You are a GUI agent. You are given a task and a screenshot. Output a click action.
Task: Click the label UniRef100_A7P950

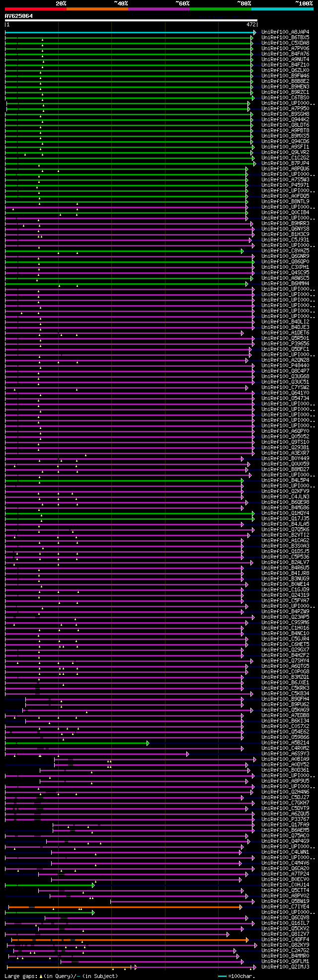(x=285, y=109)
